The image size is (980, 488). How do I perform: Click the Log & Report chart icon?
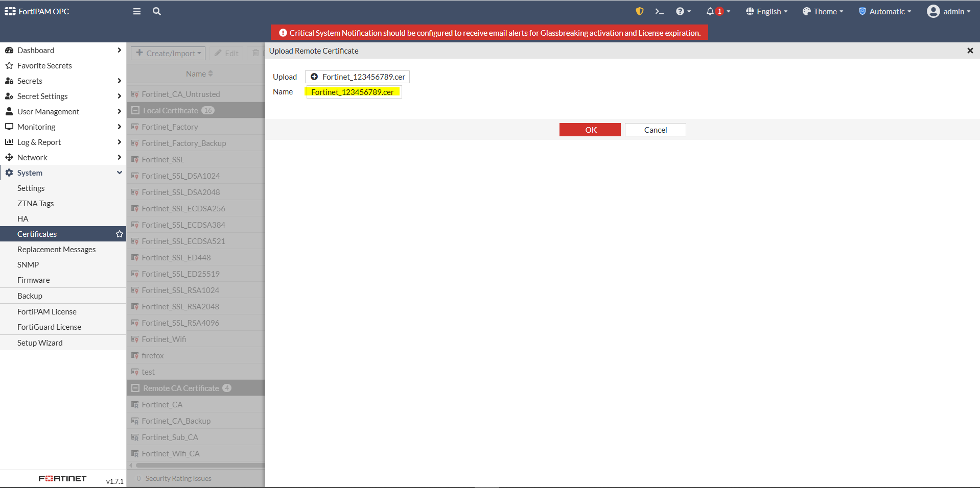[9, 142]
